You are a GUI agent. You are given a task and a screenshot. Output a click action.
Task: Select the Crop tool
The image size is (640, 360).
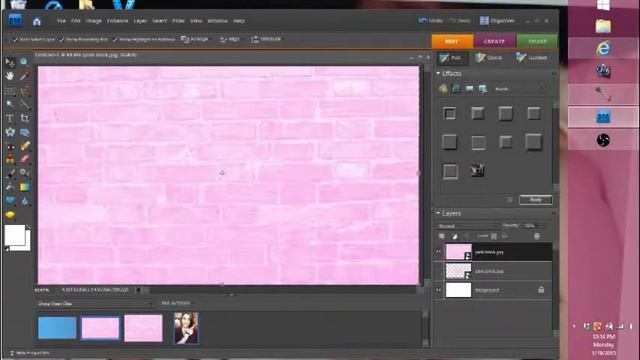24,118
